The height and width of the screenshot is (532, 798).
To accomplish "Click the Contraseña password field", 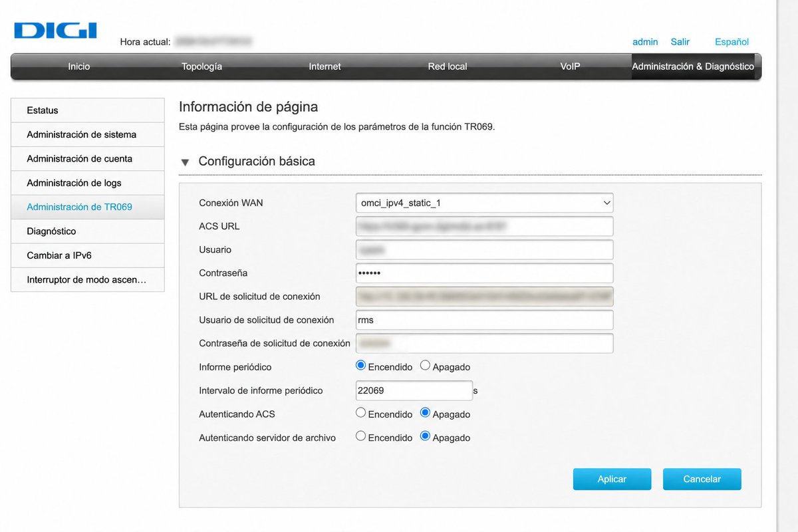I will click(x=485, y=273).
